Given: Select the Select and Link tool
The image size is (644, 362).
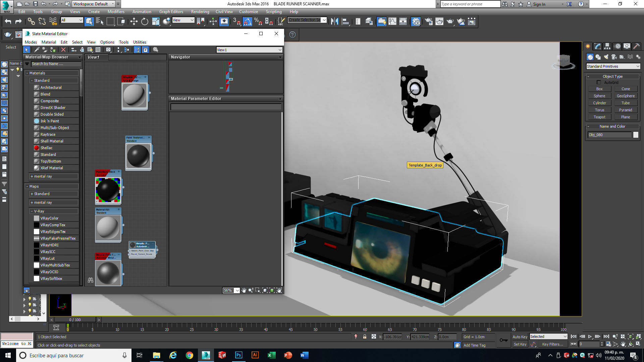Looking at the screenshot, I should pos(31,21).
